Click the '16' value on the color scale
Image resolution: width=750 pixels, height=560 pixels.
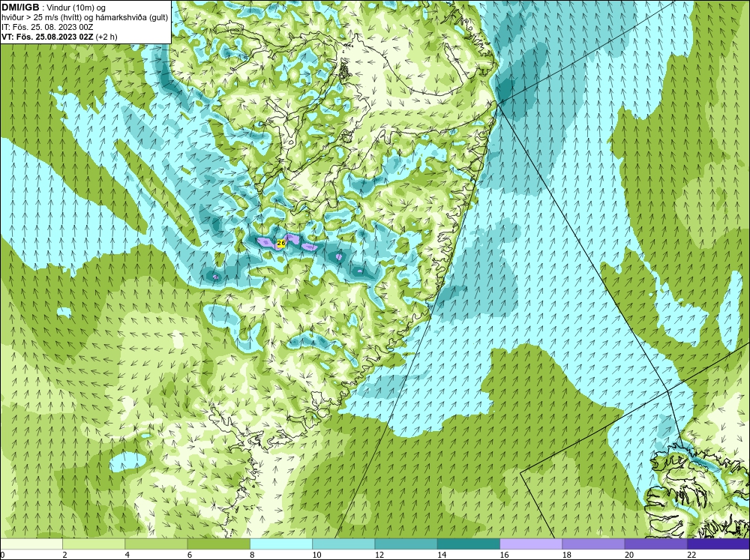504,556
